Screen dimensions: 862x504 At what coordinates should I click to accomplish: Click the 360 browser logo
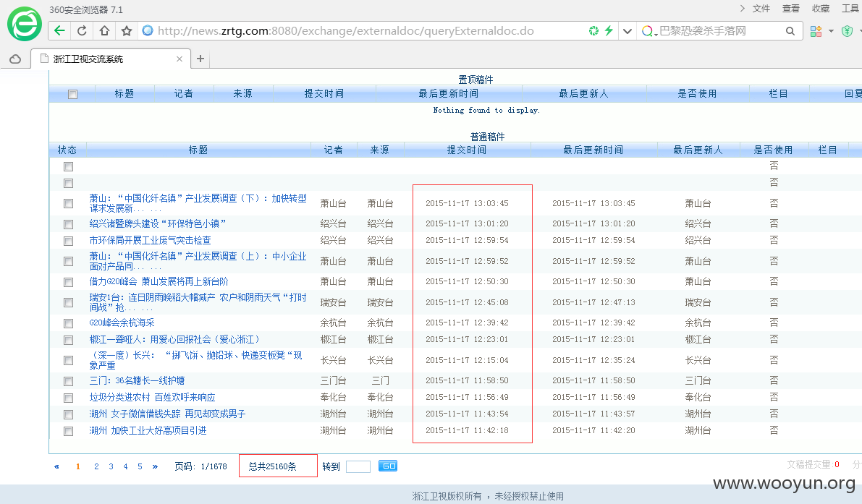24,24
